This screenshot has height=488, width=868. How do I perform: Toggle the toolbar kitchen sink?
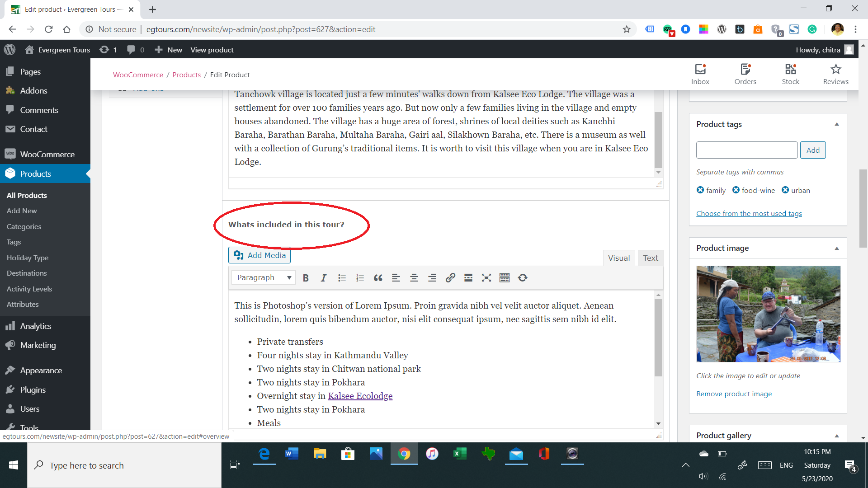pos(505,278)
